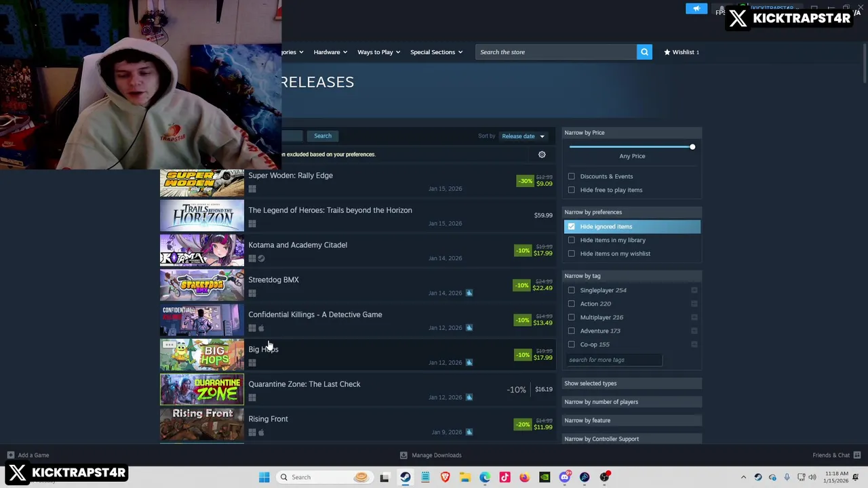This screenshot has width=868, height=488.
Task: Open Quarantine Zone: The Last Check
Action: (304, 384)
